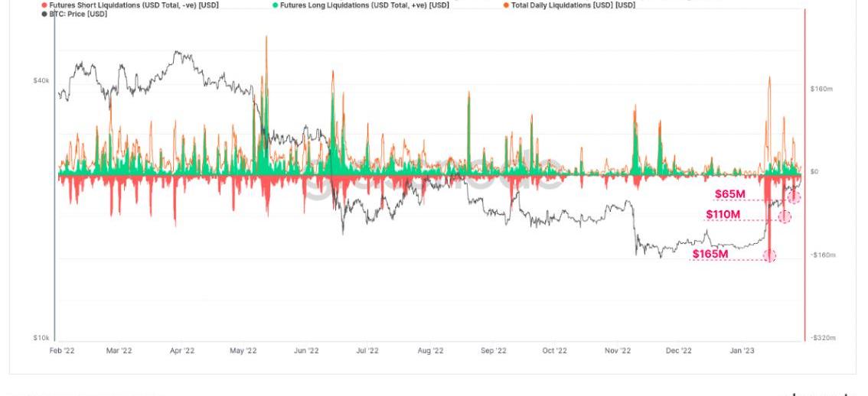Image resolution: width=868 pixels, height=396 pixels.
Task: Click the $10k left axis price label
Action: (41, 337)
